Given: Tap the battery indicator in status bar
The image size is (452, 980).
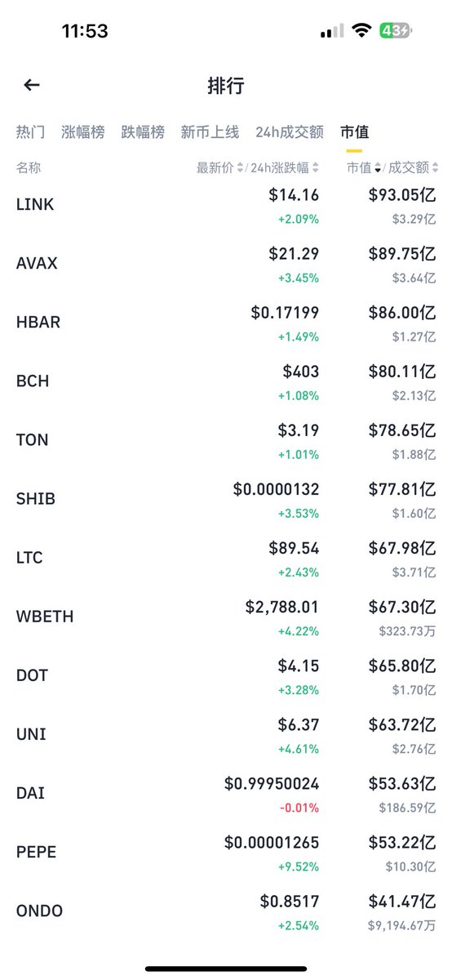Looking at the screenshot, I should 395,31.
